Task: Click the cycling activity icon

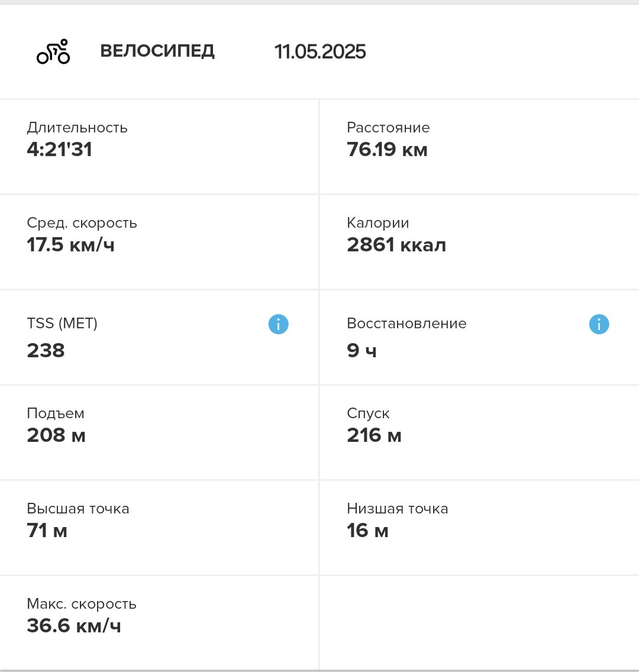Action: (53, 51)
